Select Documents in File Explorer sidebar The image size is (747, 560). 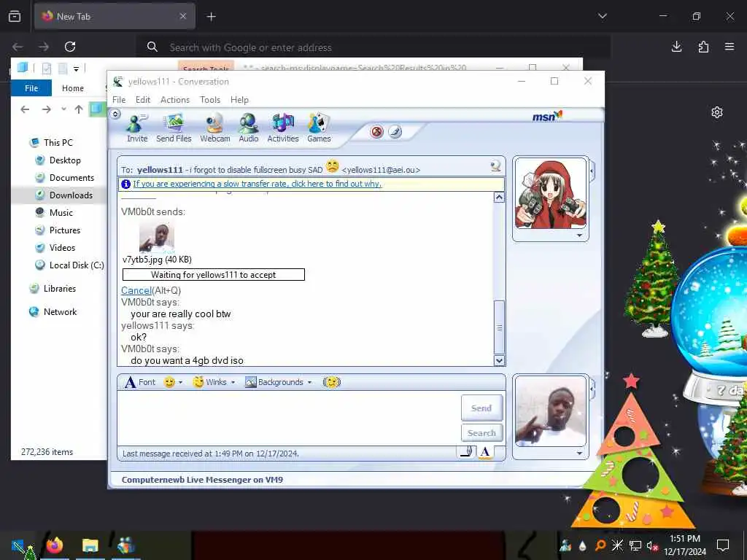(71, 178)
